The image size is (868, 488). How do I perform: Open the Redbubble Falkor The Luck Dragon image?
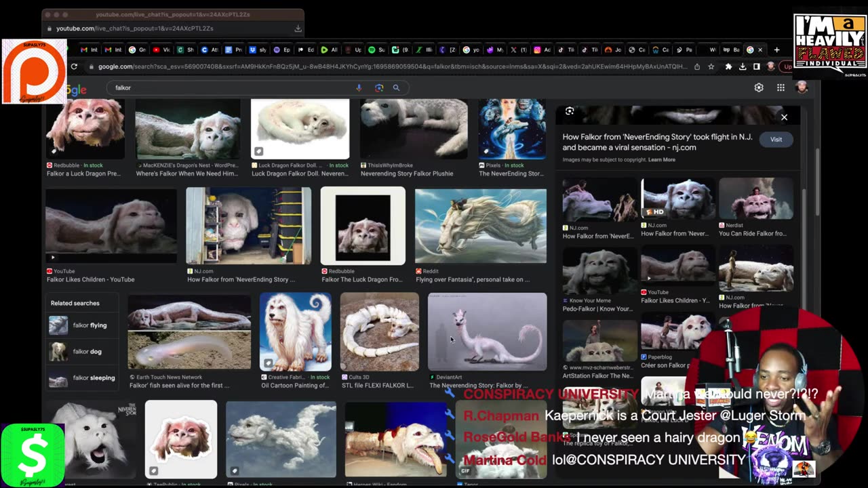click(363, 226)
